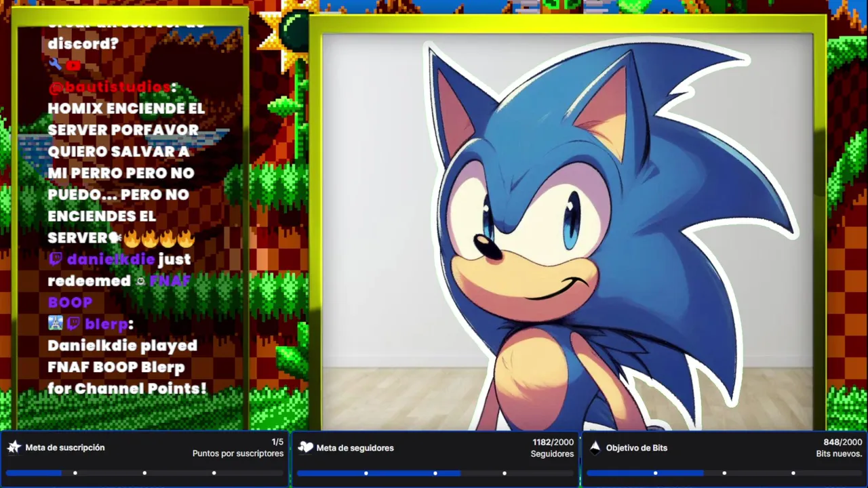The width and height of the screenshot is (868, 488).
Task: Click the blerp username in chat
Action: click(106, 324)
